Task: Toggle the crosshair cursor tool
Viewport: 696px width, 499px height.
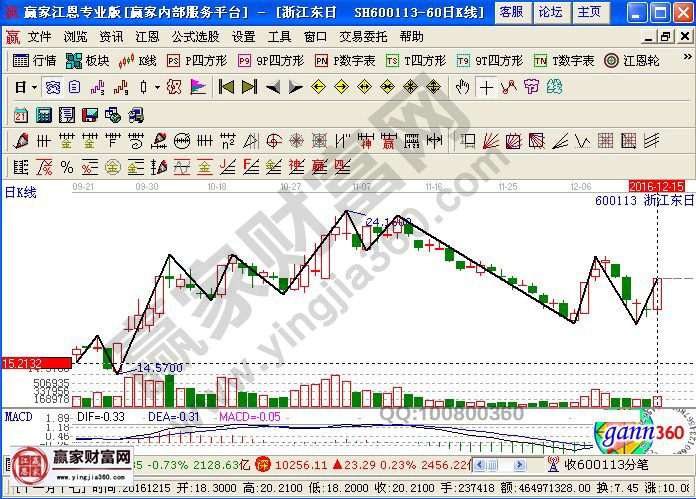Action: (x=486, y=87)
